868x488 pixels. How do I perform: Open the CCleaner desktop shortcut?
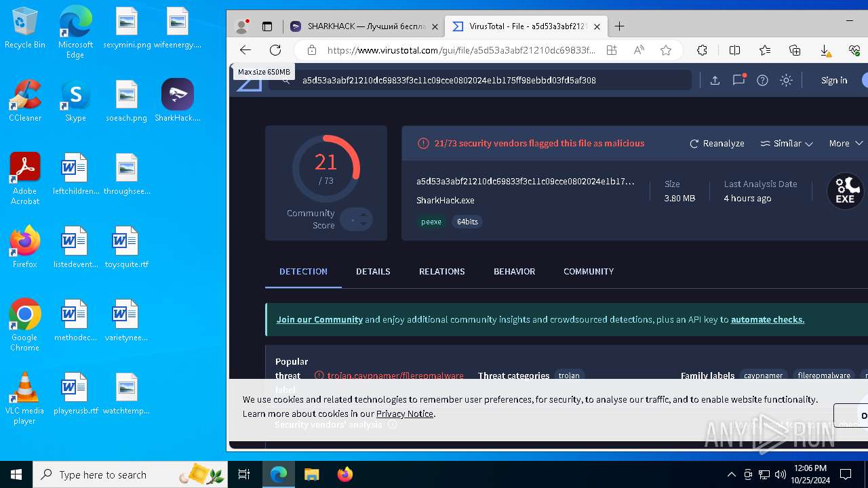tap(25, 101)
